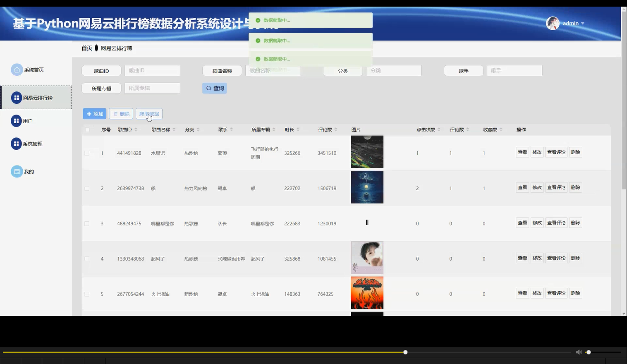This screenshot has height=364, width=627.
Task: Click the admin avatar picture
Action: tap(553, 23)
